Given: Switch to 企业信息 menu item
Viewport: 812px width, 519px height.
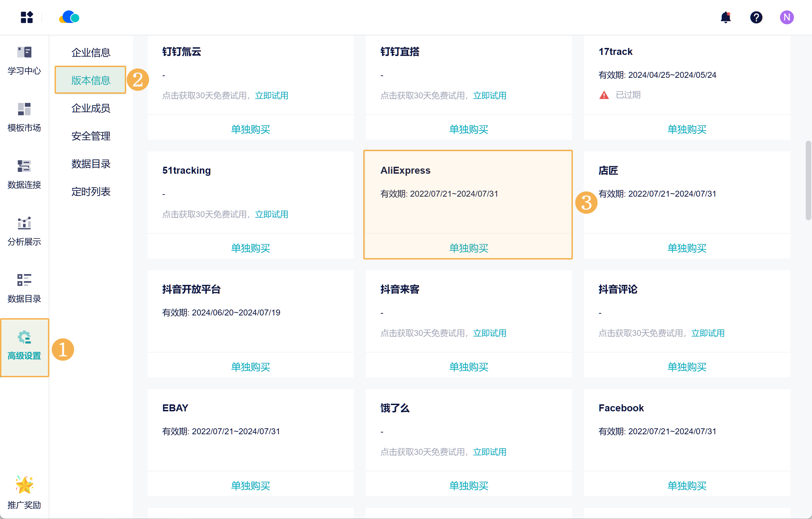Looking at the screenshot, I should click(x=91, y=53).
